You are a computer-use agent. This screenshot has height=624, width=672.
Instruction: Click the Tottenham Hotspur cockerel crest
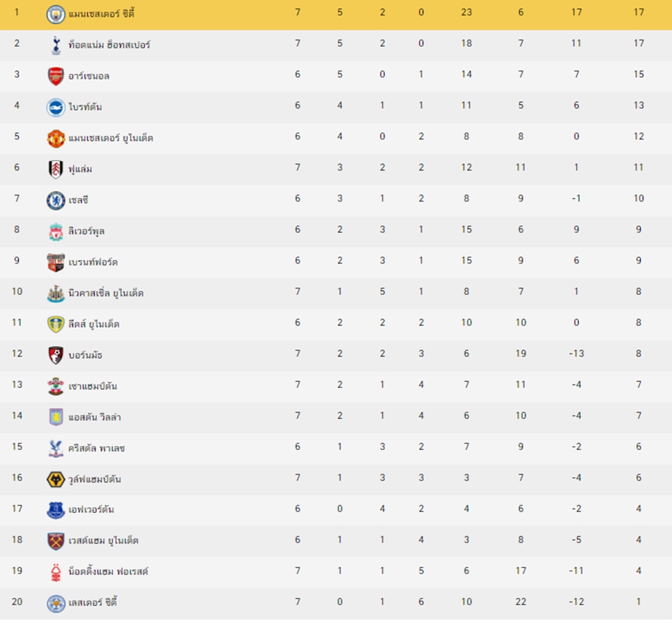56,46
